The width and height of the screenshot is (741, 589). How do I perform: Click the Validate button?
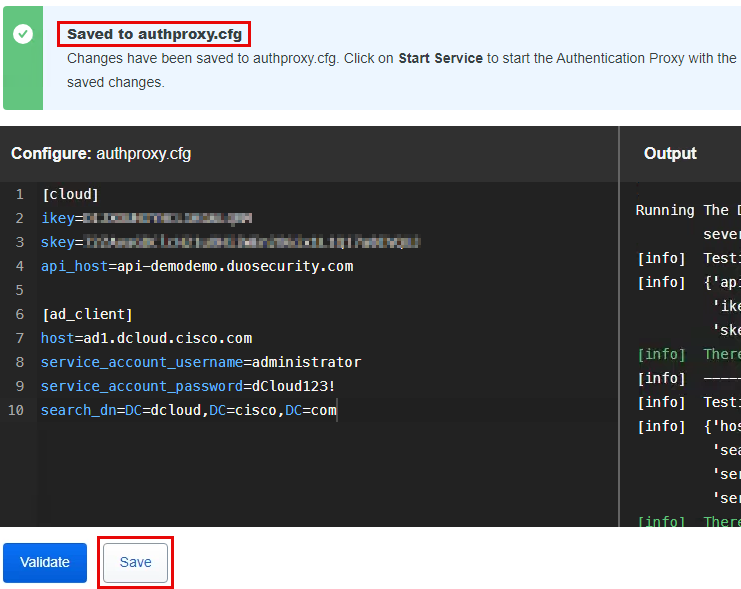(x=45, y=562)
